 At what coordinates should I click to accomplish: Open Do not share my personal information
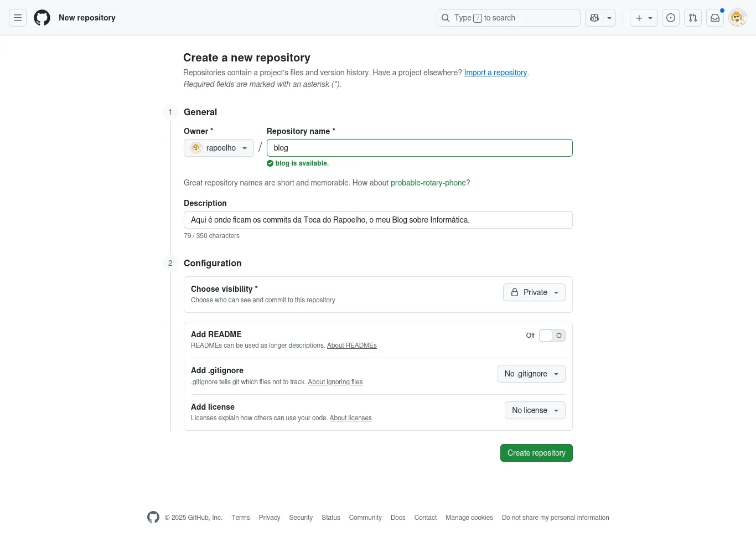556,518
